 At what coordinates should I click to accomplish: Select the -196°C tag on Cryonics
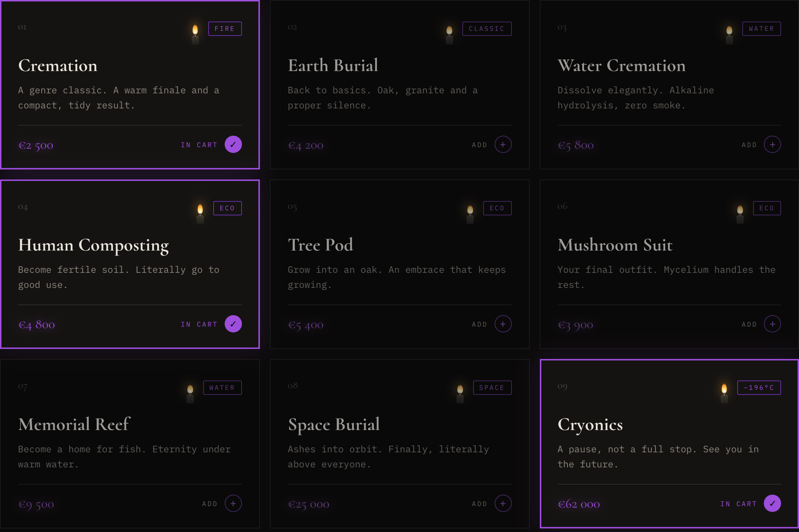click(759, 388)
